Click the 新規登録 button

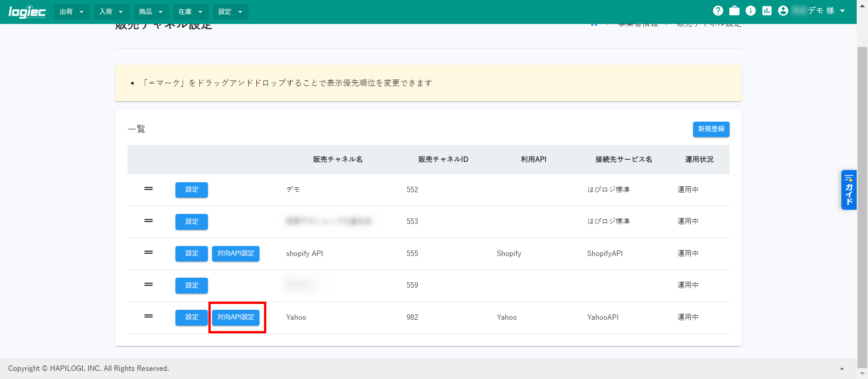711,129
